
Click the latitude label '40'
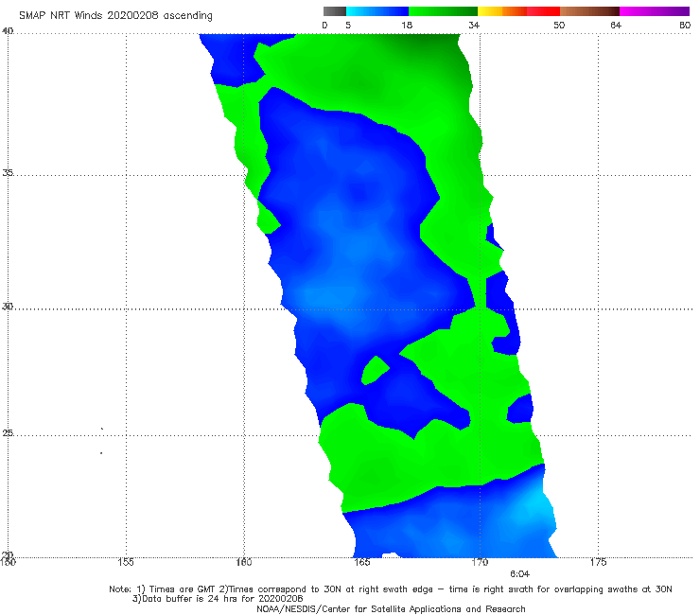pos(8,31)
